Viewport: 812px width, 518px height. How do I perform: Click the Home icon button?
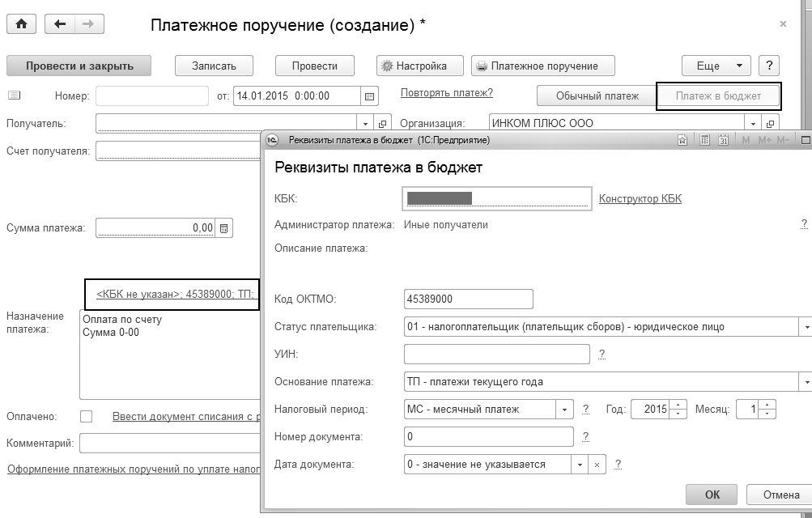click(21, 24)
